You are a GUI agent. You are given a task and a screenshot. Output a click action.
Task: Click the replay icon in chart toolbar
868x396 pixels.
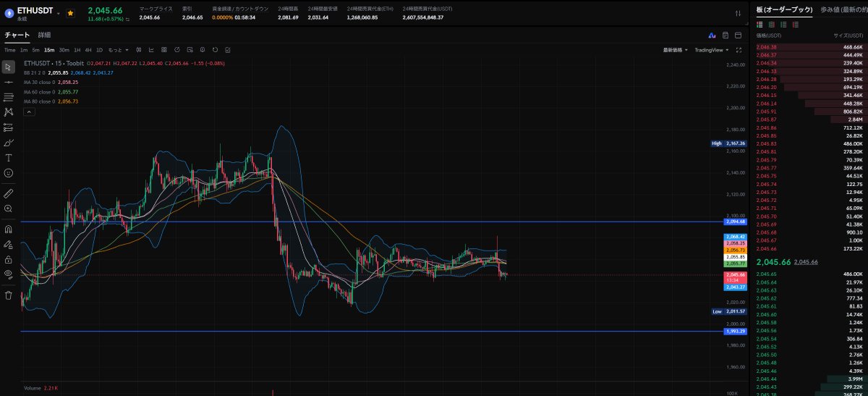[x=177, y=50]
